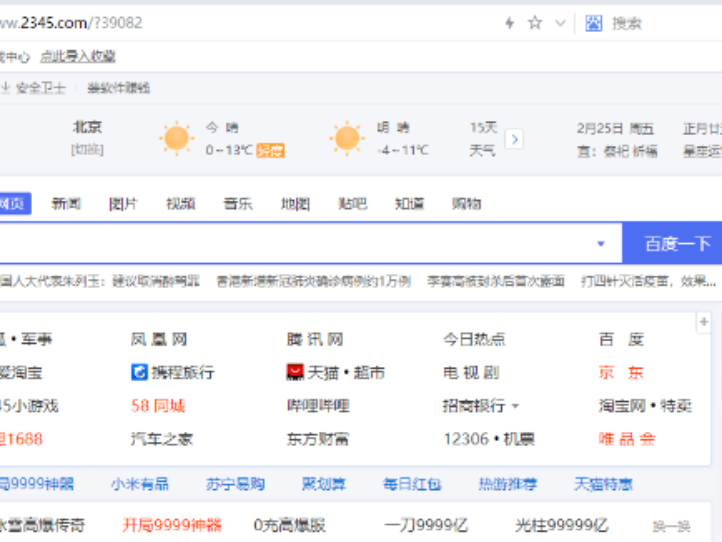Show next weather forecast with arrow button

pyautogui.click(x=514, y=139)
